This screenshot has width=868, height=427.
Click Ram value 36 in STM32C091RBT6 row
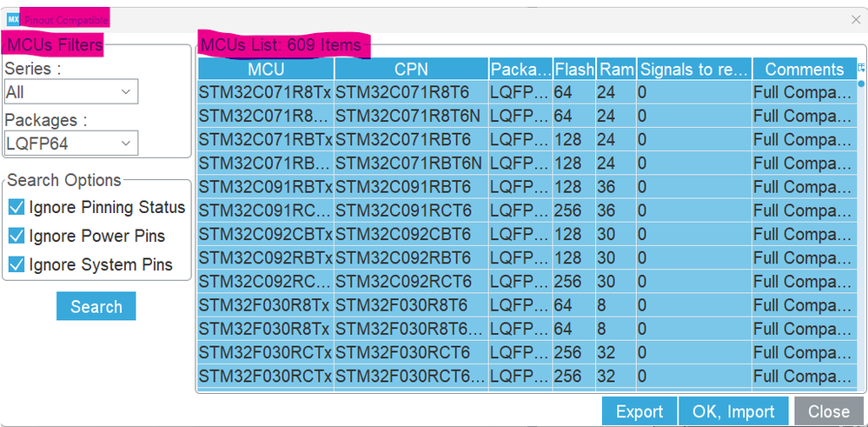pyautogui.click(x=617, y=187)
